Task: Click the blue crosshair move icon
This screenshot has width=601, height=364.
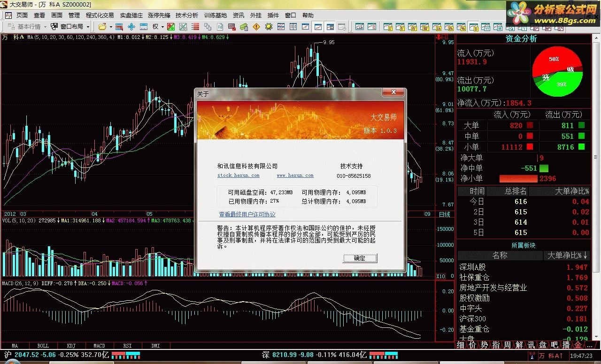Action: coord(131,27)
